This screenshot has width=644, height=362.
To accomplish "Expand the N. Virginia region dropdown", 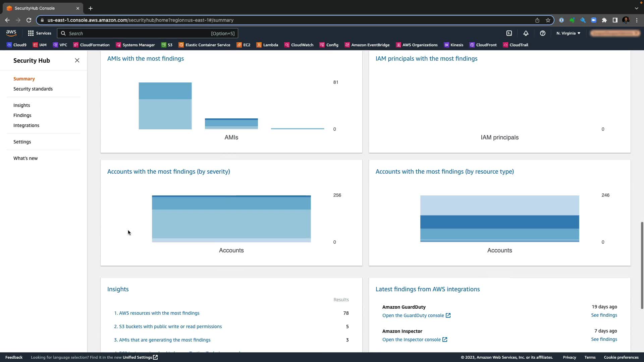I will pos(568,33).
